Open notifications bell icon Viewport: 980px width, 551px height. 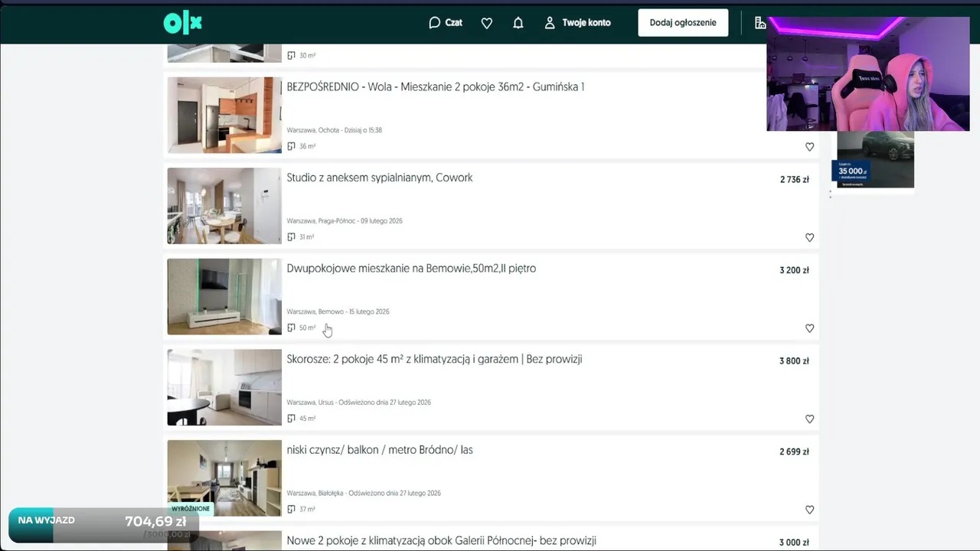[x=518, y=23]
